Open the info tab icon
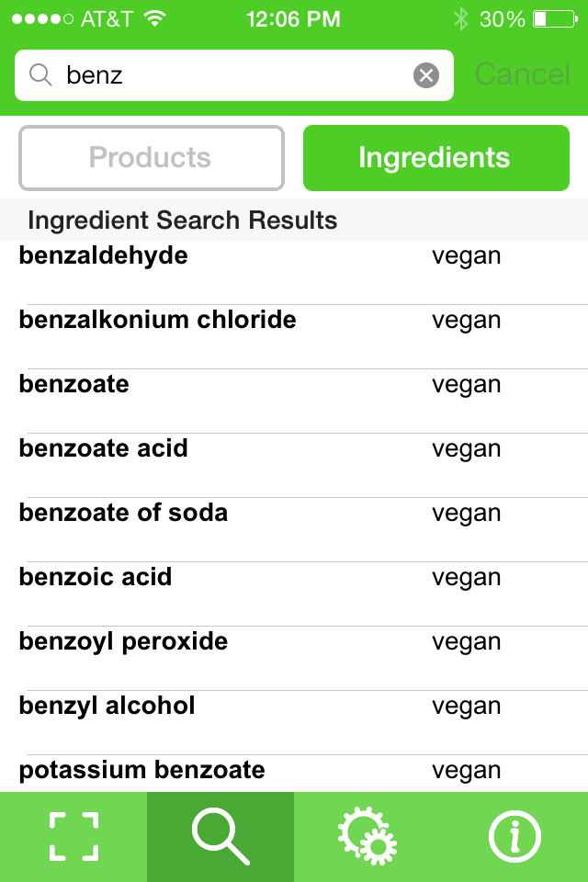Image resolution: width=588 pixels, height=882 pixels. [514, 836]
